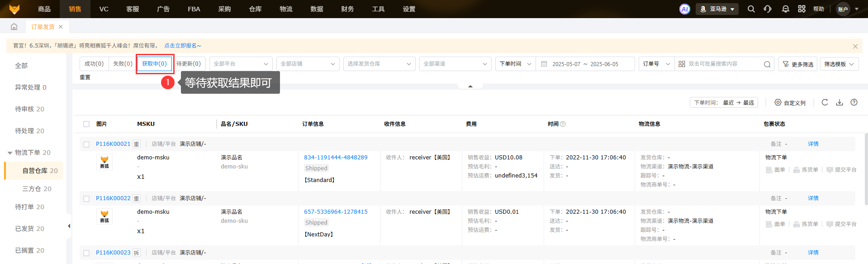This screenshot has width=868, height=264.
Task: Switch to the 失败(0) tab
Action: pyautogui.click(x=123, y=64)
